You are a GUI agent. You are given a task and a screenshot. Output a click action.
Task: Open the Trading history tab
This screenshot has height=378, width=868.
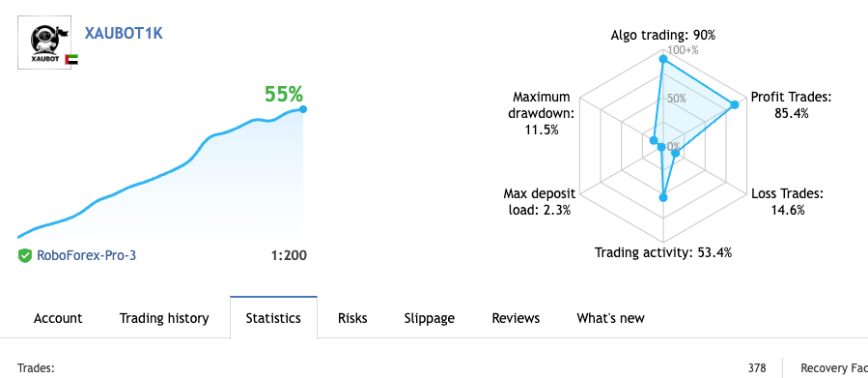[x=164, y=318]
